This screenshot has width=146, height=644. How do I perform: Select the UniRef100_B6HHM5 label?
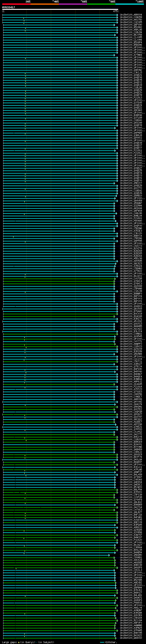131,326
